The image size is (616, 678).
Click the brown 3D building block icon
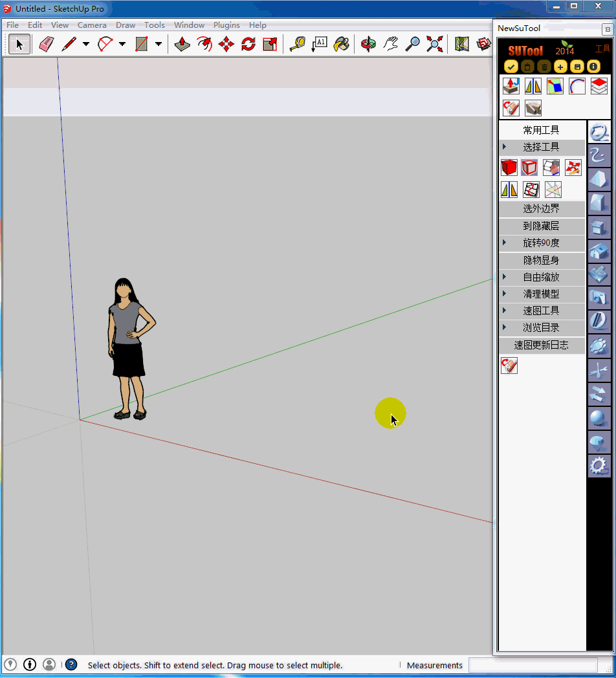[533, 108]
